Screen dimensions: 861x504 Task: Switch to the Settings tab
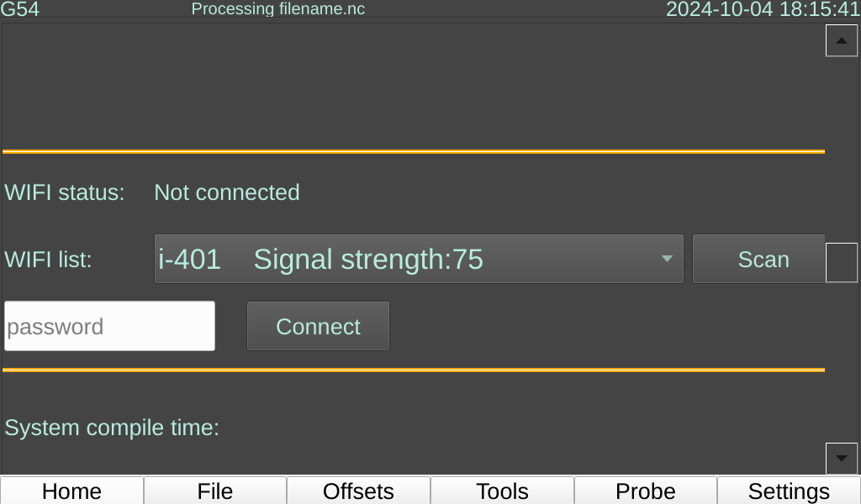(x=789, y=491)
